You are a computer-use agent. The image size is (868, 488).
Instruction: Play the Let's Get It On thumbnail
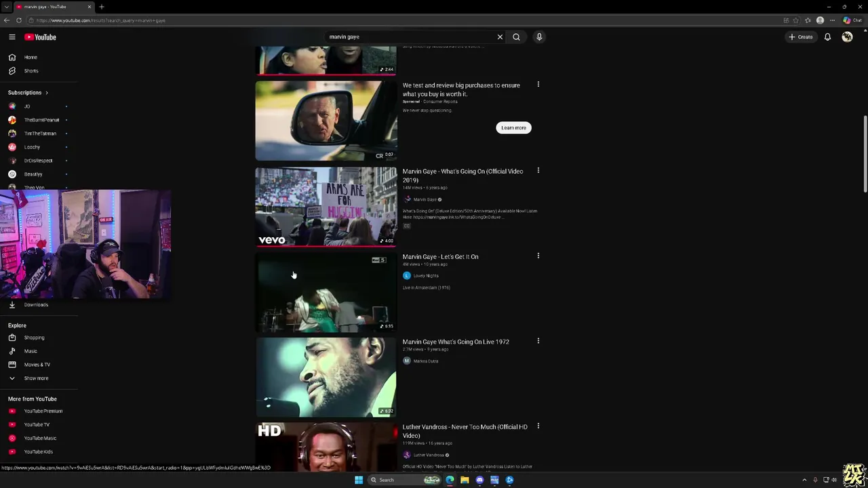coord(326,292)
